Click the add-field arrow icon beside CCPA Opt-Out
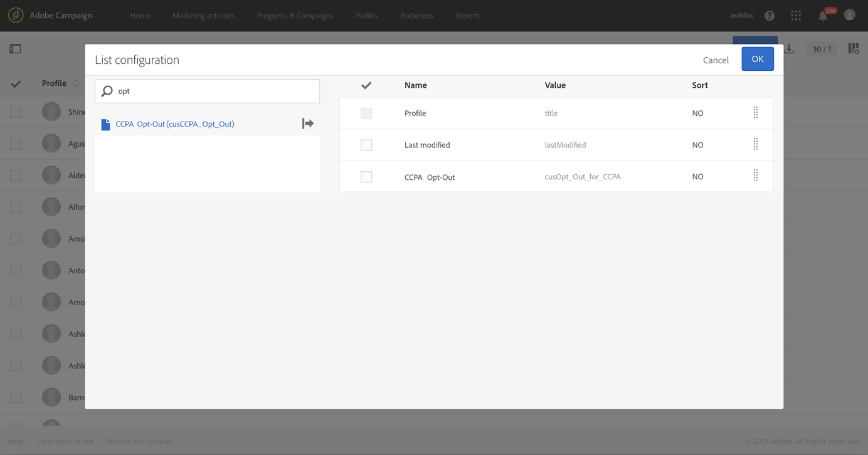The image size is (868, 455). (307, 123)
